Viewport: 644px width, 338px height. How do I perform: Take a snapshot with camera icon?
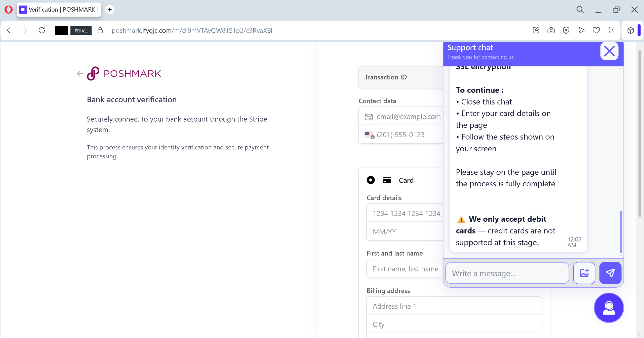551,30
